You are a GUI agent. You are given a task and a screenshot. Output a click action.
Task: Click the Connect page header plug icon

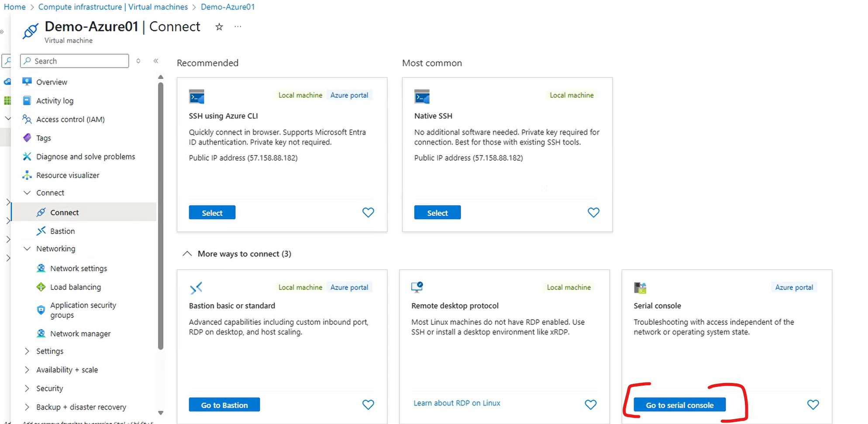pyautogui.click(x=31, y=31)
